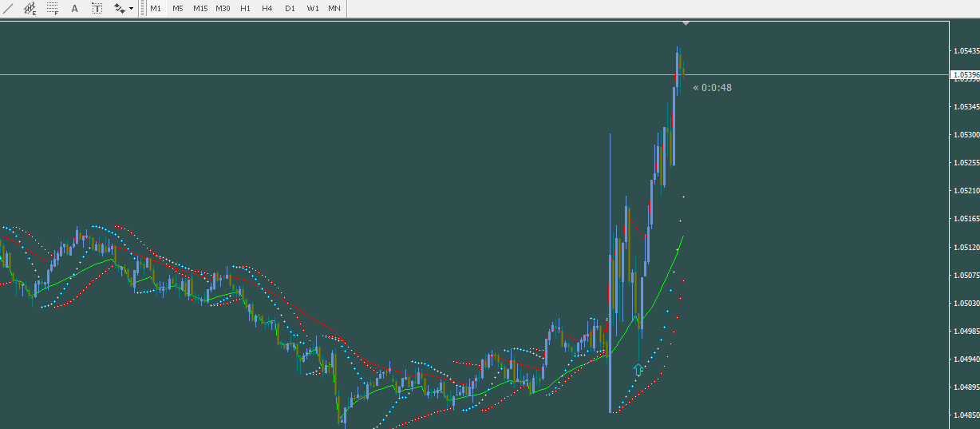
Task: Switch chart to M5 timeframe
Action: pyautogui.click(x=178, y=9)
